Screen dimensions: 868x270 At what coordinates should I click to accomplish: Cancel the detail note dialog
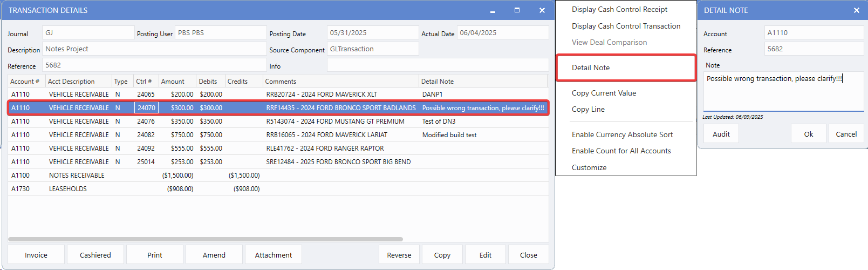pos(846,134)
